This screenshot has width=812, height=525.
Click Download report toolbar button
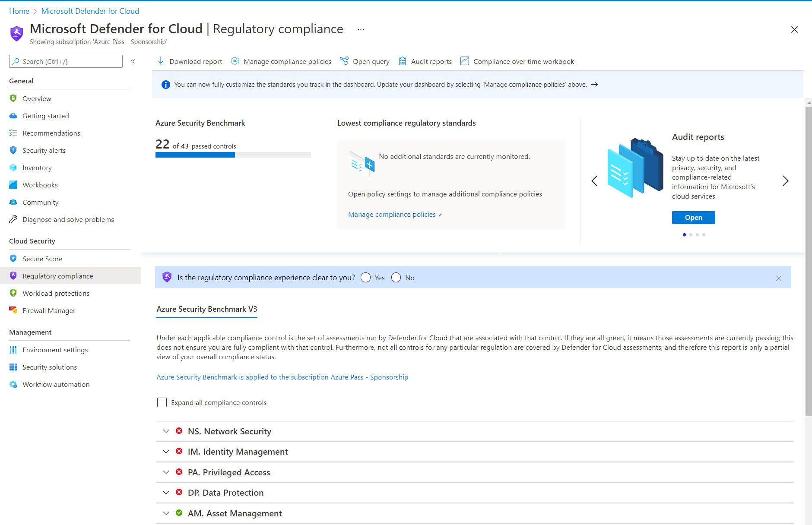point(190,61)
